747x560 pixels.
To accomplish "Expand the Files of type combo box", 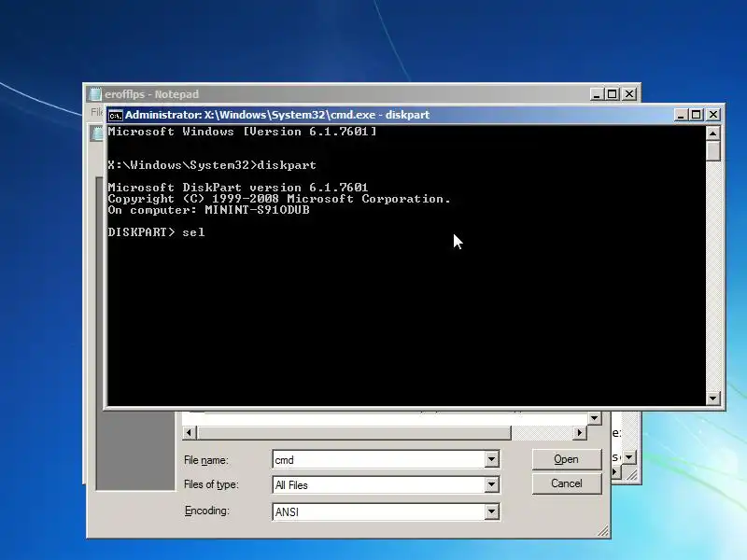I will (492, 484).
